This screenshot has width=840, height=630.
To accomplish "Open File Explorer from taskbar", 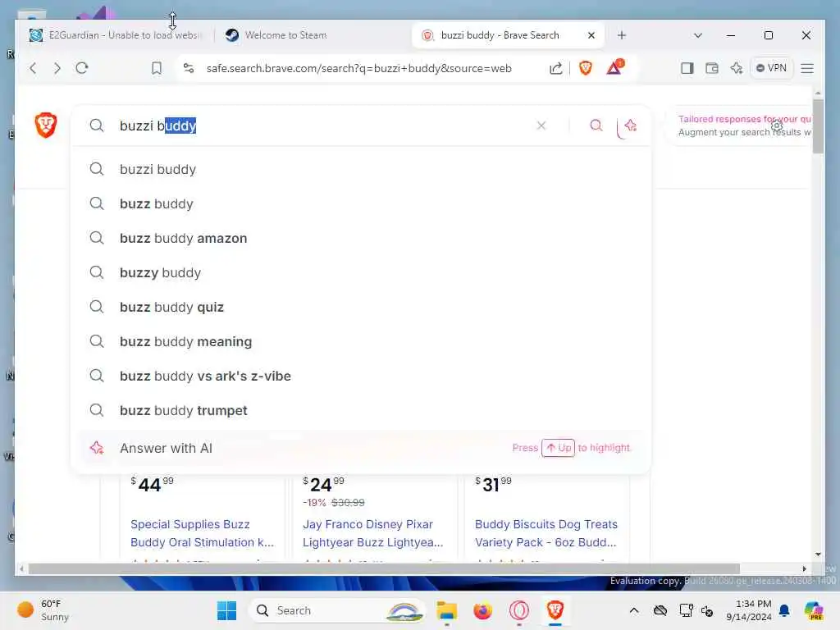I will coord(447,610).
